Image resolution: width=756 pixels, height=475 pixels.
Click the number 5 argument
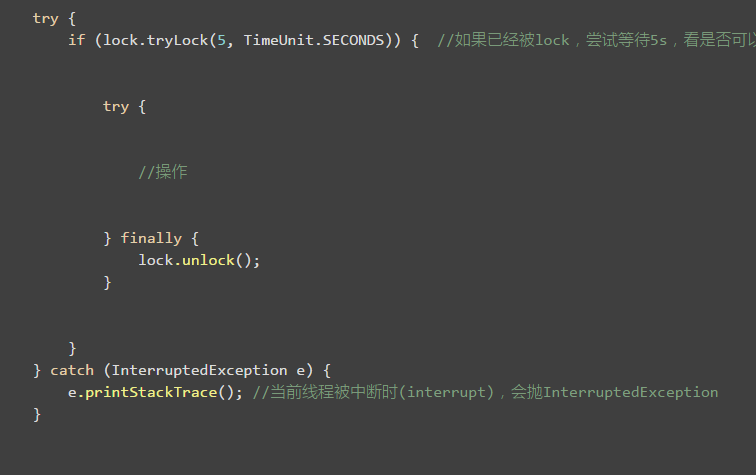pyautogui.click(x=221, y=40)
